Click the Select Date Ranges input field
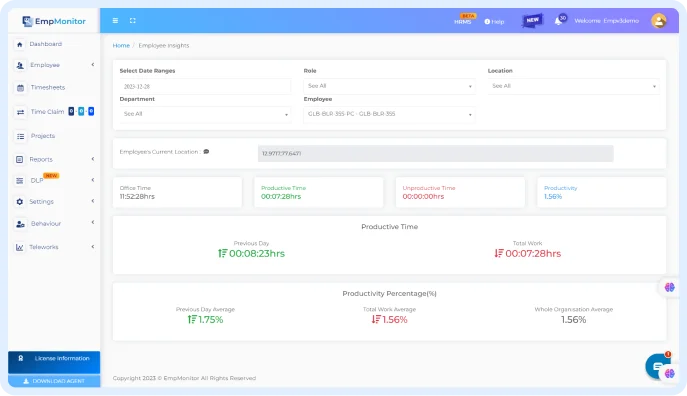The width and height of the screenshot is (687, 396). tap(205, 86)
